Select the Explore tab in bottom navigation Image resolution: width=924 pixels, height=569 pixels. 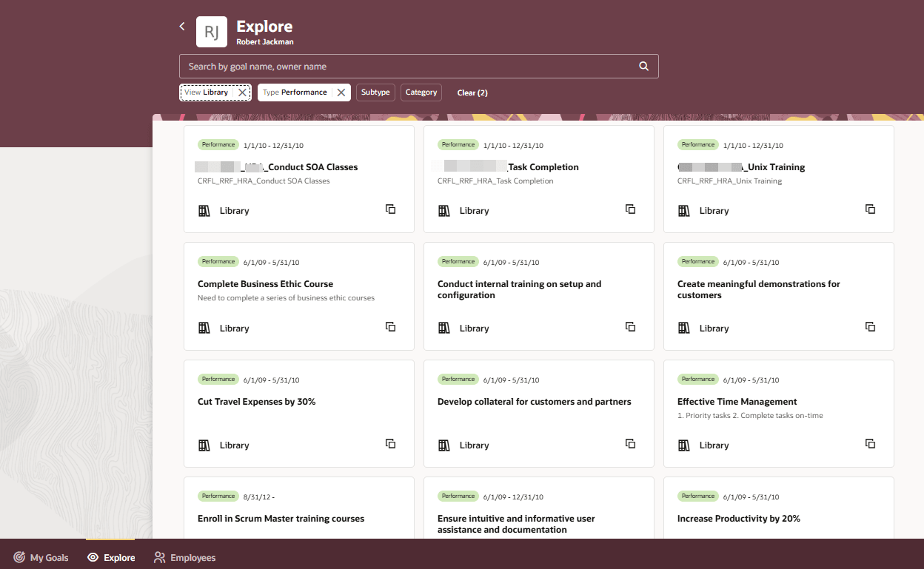point(110,557)
